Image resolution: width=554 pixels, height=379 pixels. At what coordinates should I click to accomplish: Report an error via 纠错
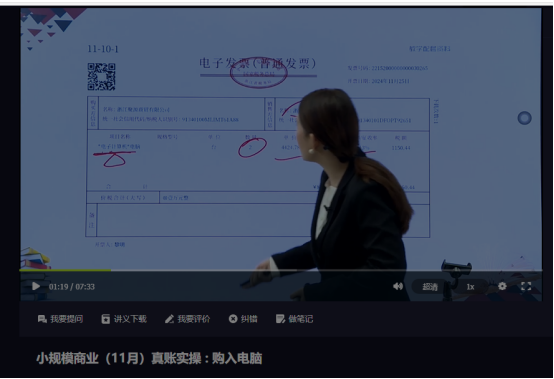[243, 319]
